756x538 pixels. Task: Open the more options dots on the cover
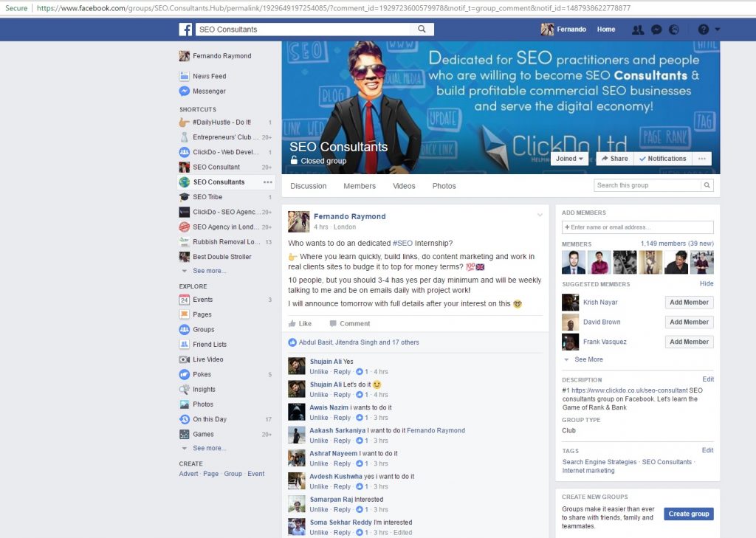tap(702, 159)
